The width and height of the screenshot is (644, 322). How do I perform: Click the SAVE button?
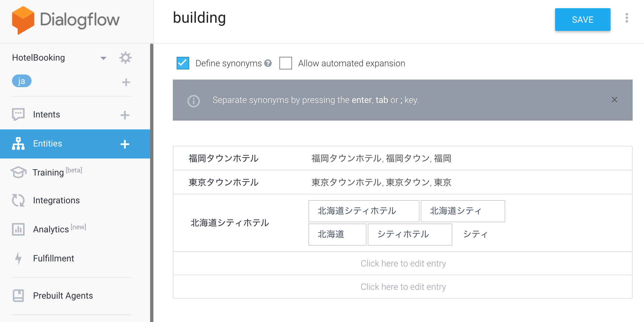[583, 20]
